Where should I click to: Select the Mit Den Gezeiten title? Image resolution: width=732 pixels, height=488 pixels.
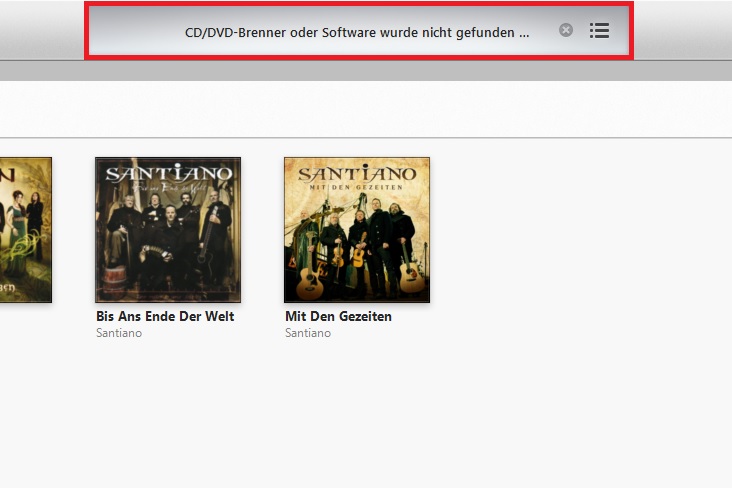tap(338, 316)
